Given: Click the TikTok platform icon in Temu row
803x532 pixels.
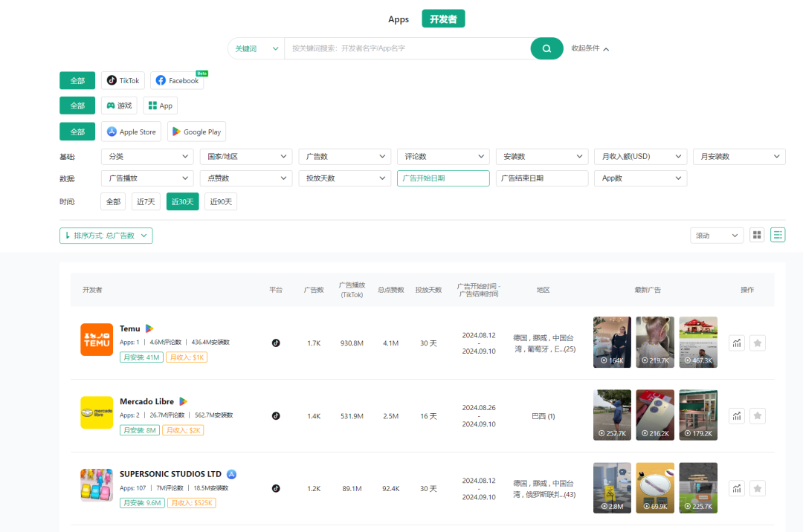Looking at the screenshot, I should coord(276,343).
